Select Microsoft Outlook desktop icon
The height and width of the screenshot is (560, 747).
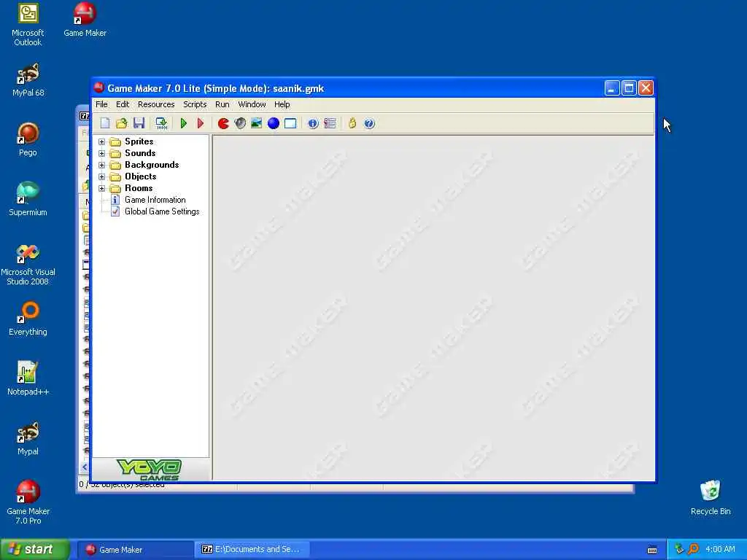pyautogui.click(x=28, y=25)
